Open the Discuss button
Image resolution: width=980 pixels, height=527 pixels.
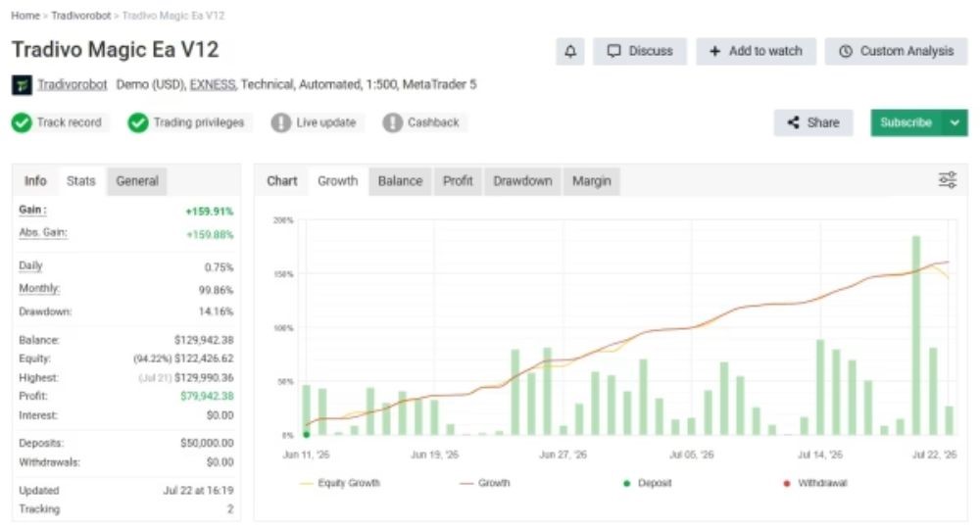point(639,51)
